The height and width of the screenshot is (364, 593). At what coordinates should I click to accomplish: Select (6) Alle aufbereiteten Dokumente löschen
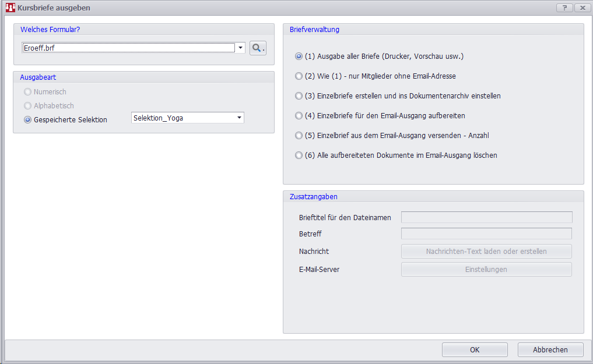click(299, 156)
